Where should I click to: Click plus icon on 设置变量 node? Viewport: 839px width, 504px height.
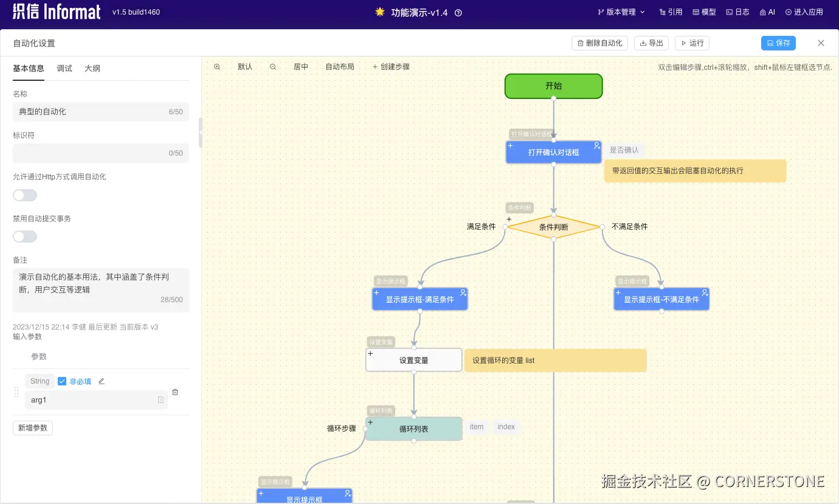coord(370,353)
